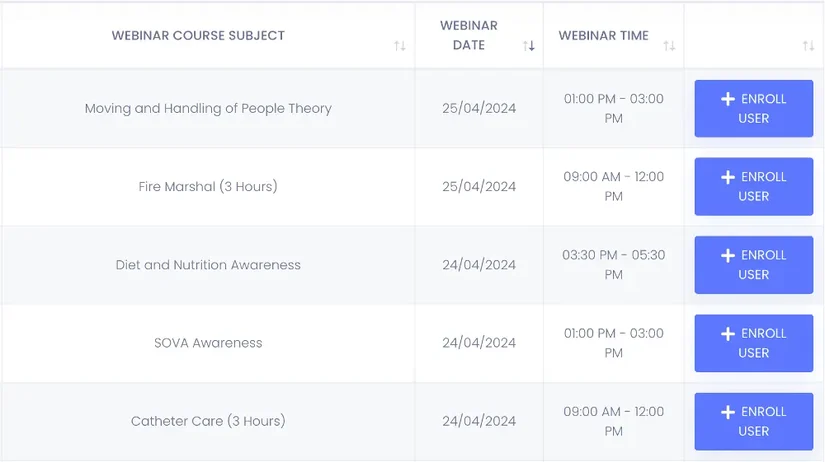The width and height of the screenshot is (825, 462).
Task: Click the Webinar Course Subject column header
Action: tap(198, 35)
